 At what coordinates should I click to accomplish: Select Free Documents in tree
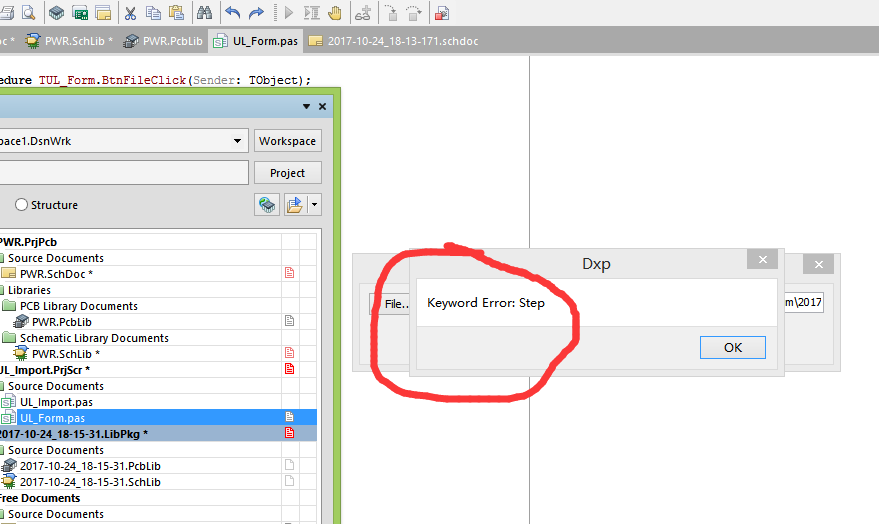click(40, 498)
